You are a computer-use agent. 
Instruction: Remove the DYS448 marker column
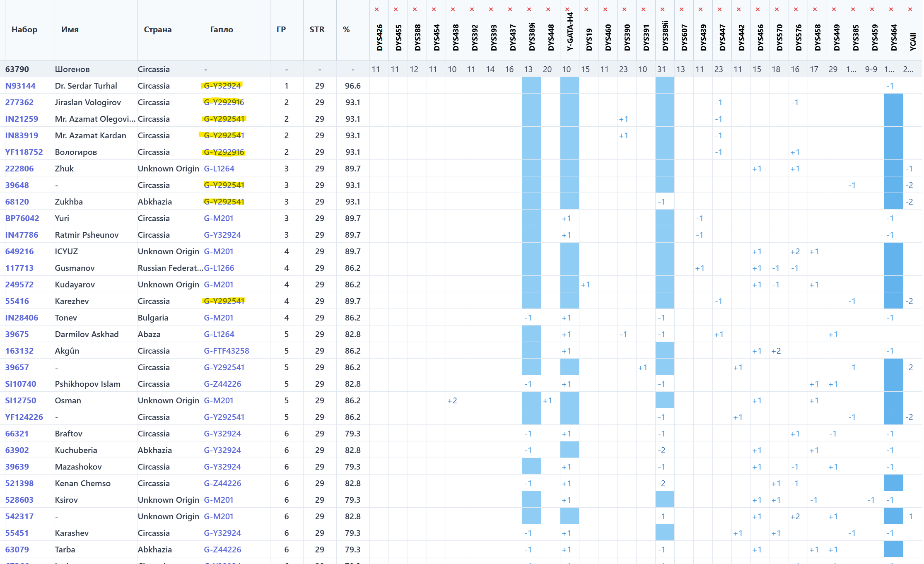(548, 10)
